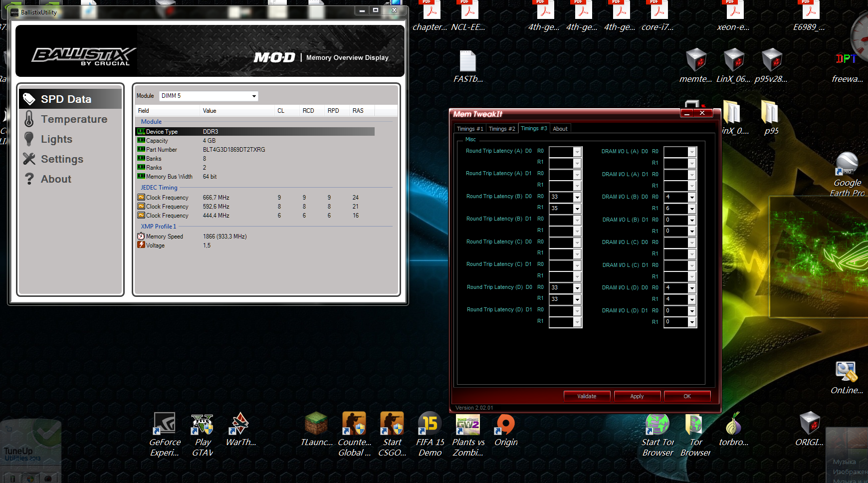This screenshot has width=868, height=483.
Task: Open Ballistix Settings tools icon
Action: (x=29, y=159)
